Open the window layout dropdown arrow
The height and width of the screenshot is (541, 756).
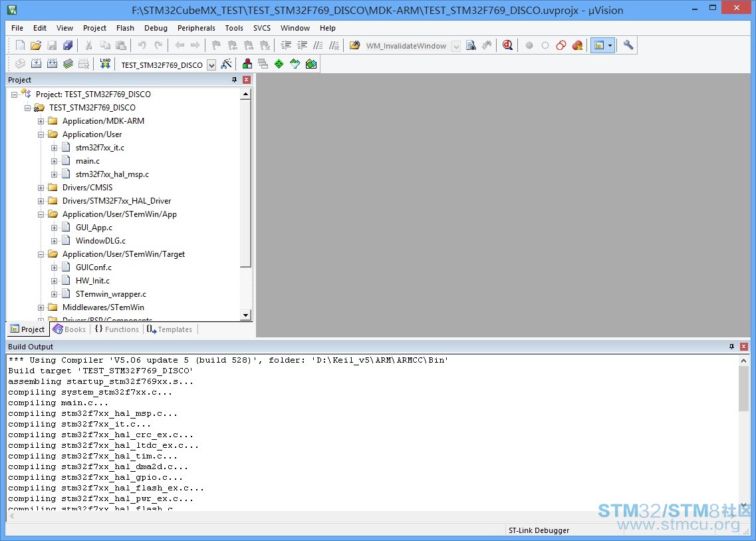[x=610, y=45]
